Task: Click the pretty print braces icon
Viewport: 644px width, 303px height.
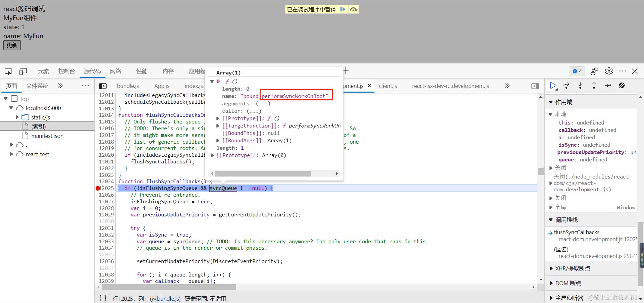Action: pos(103,298)
